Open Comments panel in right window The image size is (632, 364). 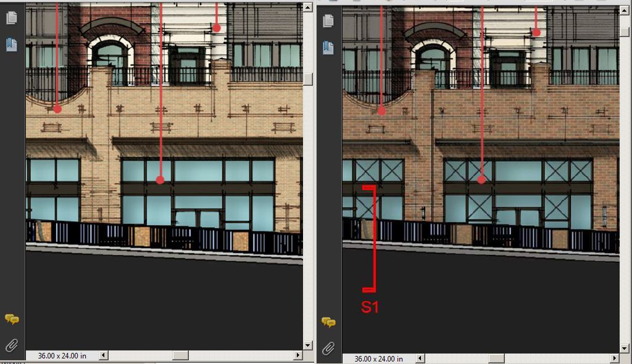click(328, 322)
